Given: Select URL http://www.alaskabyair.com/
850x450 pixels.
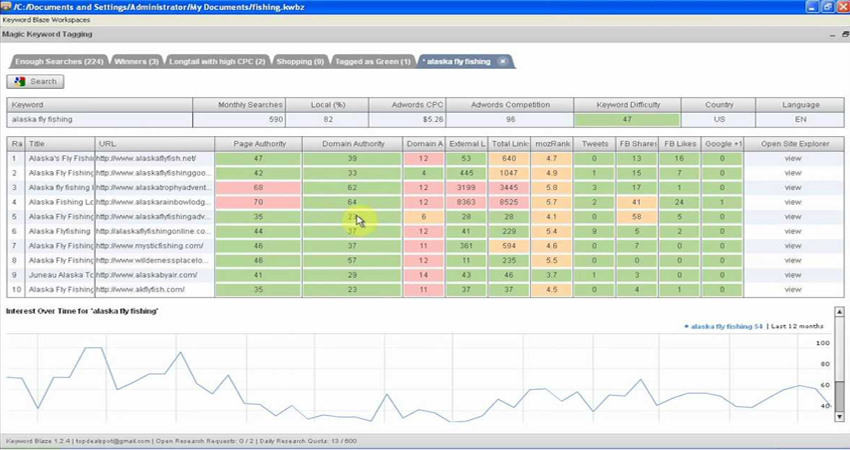Looking at the screenshot, I should tap(147, 275).
